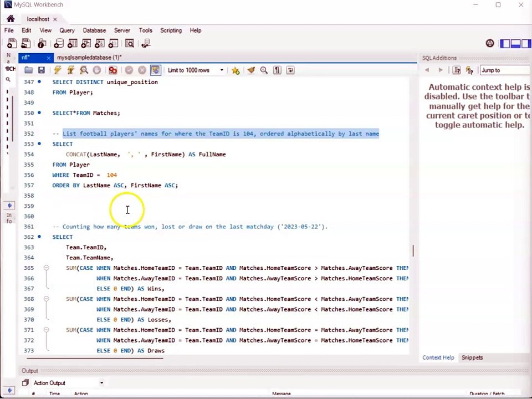Run EXPLAIN on statement under cursor
Image resolution: width=532 pixels, height=399 pixels.
pyautogui.click(x=84, y=70)
